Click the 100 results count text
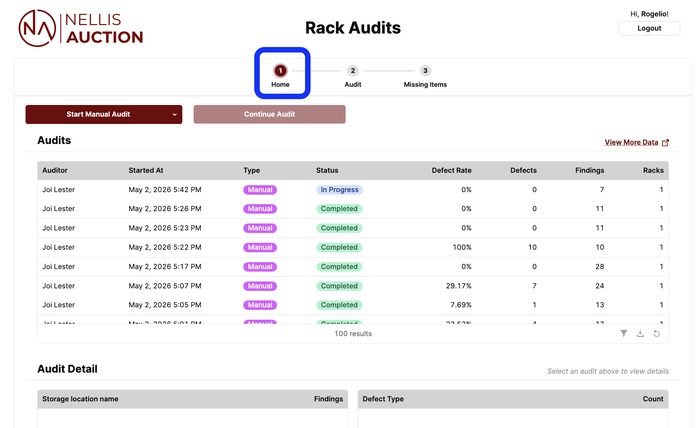 click(353, 333)
